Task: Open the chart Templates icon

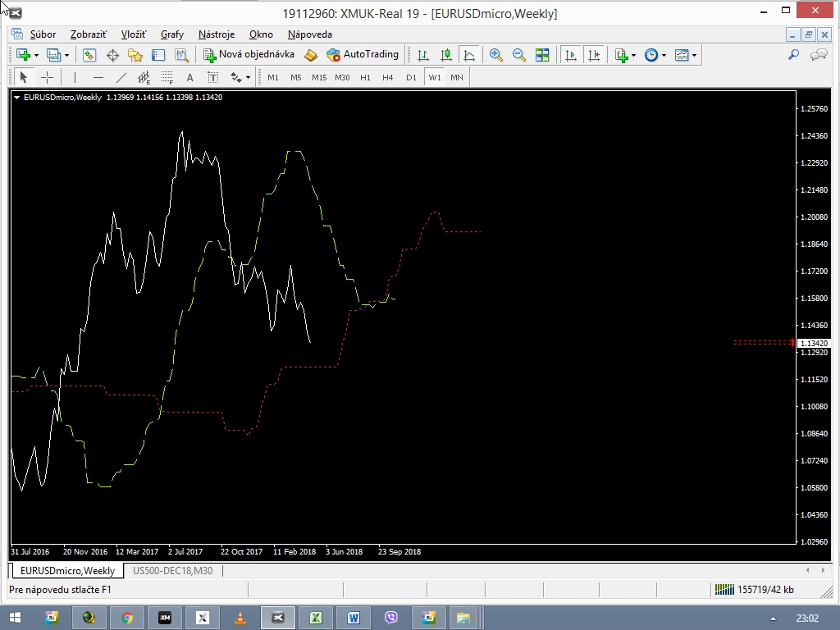Action: tap(682, 55)
